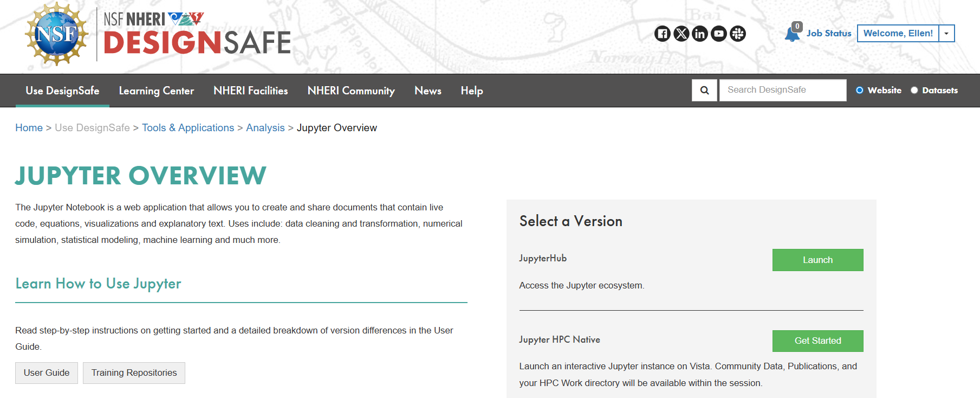Viewport: 980px width, 398px height.
Task: Open the Help menu item
Action: point(472,91)
